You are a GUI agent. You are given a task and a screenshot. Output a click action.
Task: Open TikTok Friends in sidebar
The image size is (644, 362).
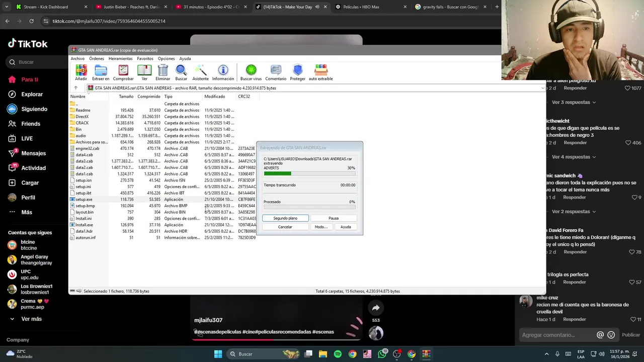coord(24,124)
